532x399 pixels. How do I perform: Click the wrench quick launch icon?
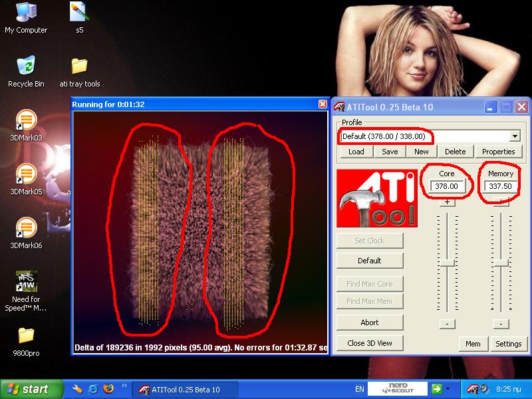[x=77, y=389]
